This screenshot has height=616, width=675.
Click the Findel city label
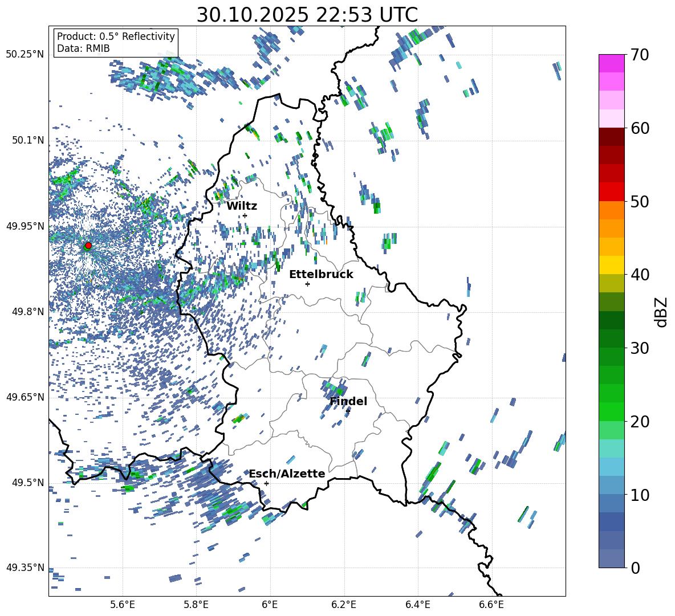point(348,401)
